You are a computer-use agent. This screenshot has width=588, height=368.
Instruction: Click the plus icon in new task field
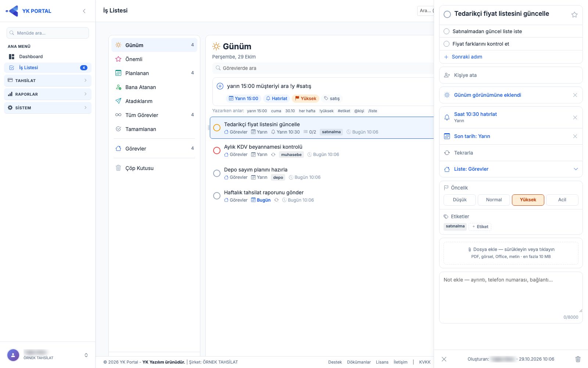click(x=220, y=86)
